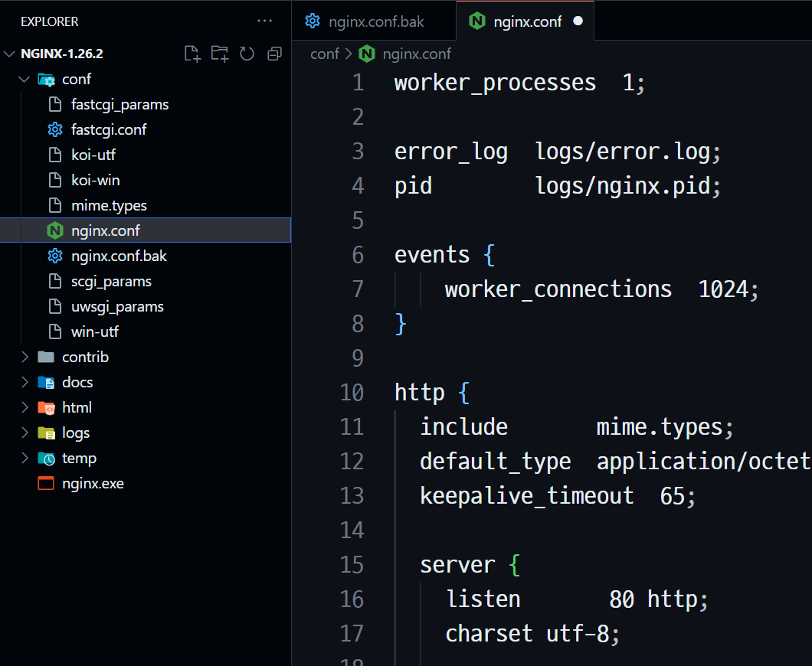Click line number 10 in gutter
This screenshot has width=812, height=666.
click(352, 393)
